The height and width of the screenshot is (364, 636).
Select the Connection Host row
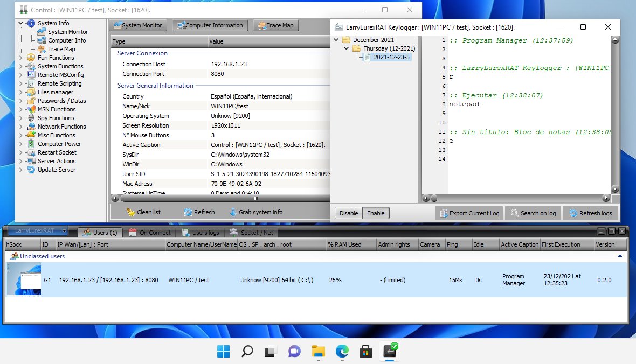[x=220, y=64]
